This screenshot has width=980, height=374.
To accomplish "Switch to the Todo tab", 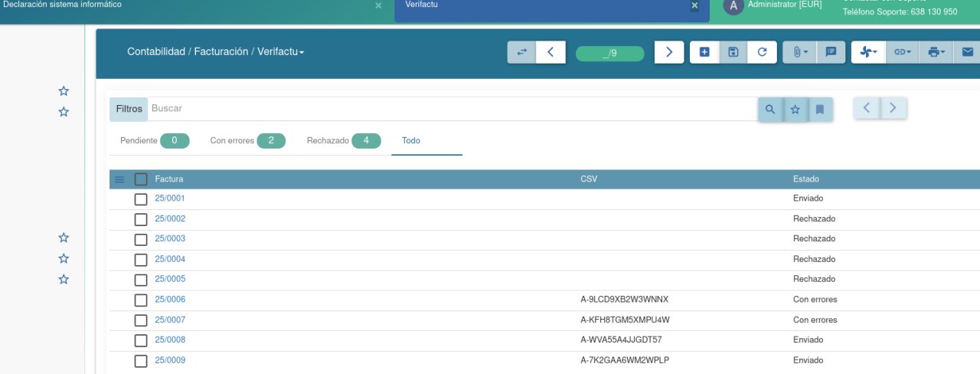I will pos(426,141).
